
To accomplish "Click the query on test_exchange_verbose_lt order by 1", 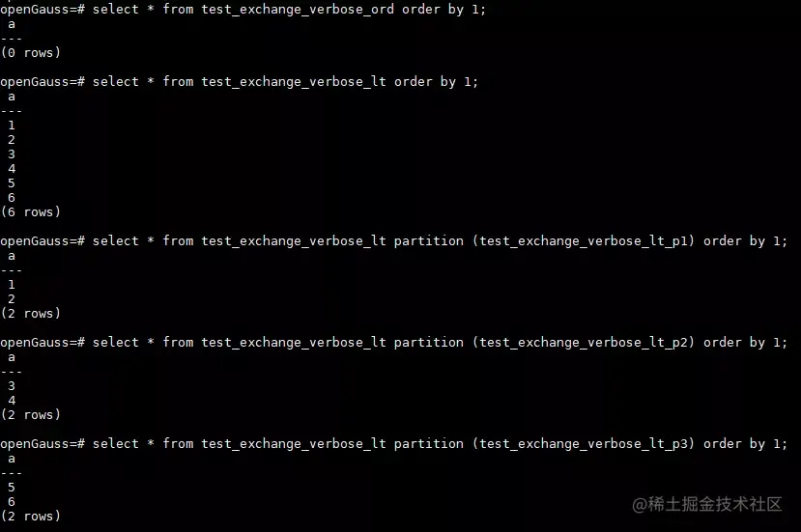I will [285, 82].
